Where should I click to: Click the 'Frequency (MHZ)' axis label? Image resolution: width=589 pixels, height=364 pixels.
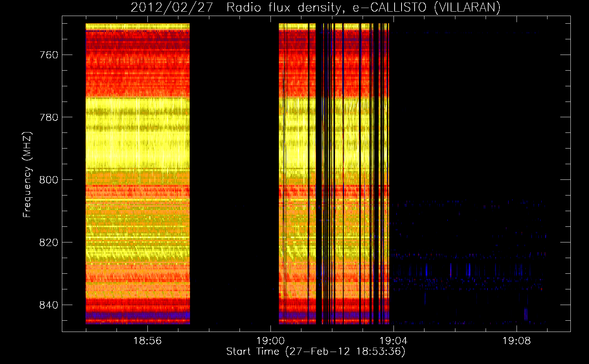pos(27,175)
